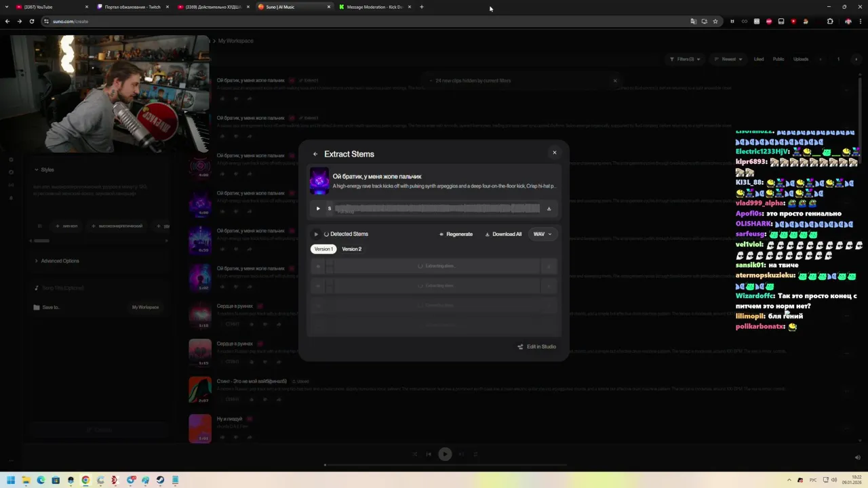
Task: Open Steam from the taskbar
Action: [x=160, y=480]
